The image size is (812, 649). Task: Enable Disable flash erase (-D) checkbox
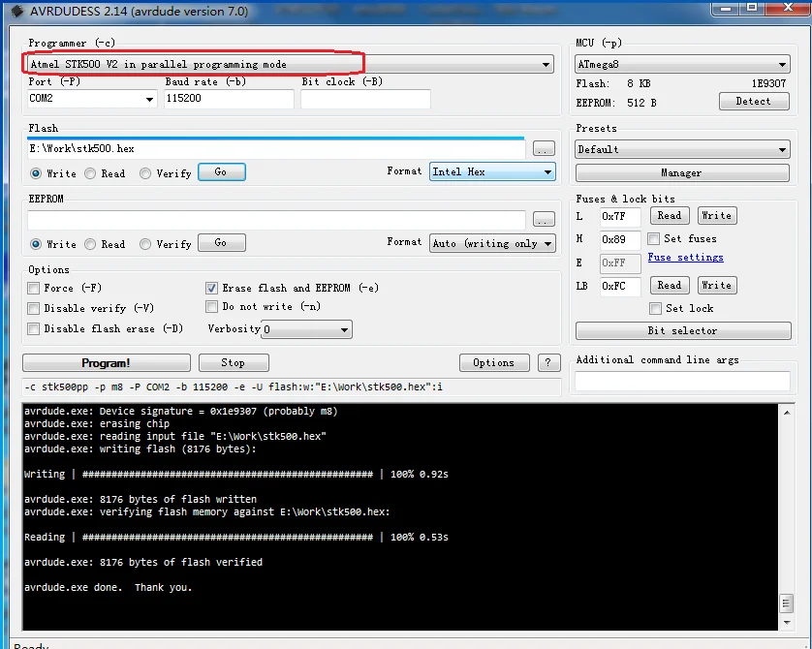34,328
